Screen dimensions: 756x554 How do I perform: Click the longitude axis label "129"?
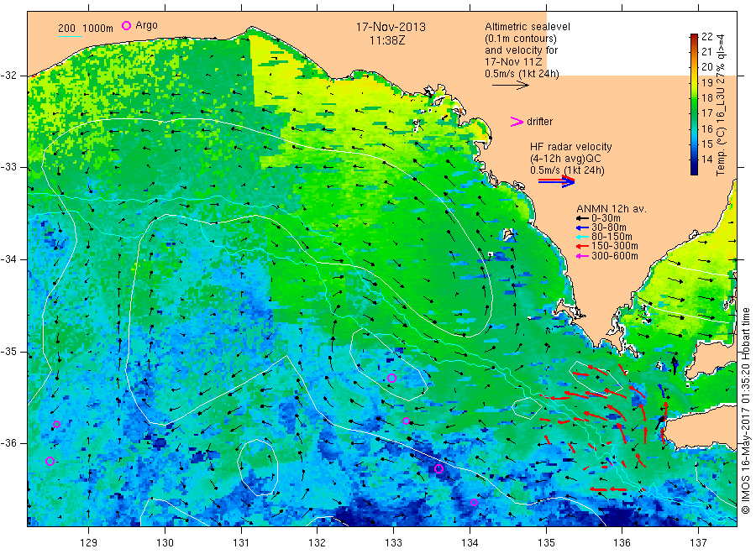(89, 543)
